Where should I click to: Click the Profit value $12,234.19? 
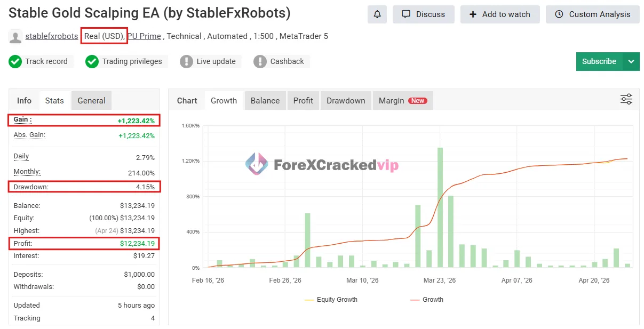(x=137, y=244)
